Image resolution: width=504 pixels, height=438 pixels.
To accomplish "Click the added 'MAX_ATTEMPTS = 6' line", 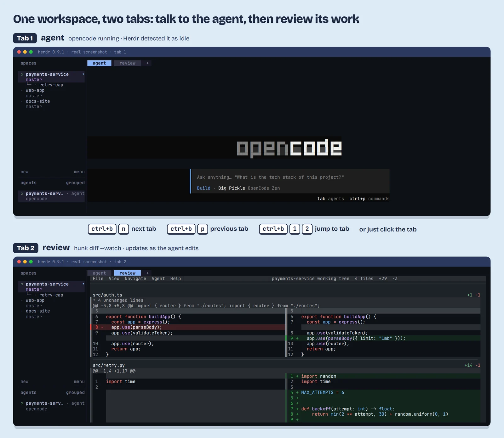I will pyautogui.click(x=383, y=392).
